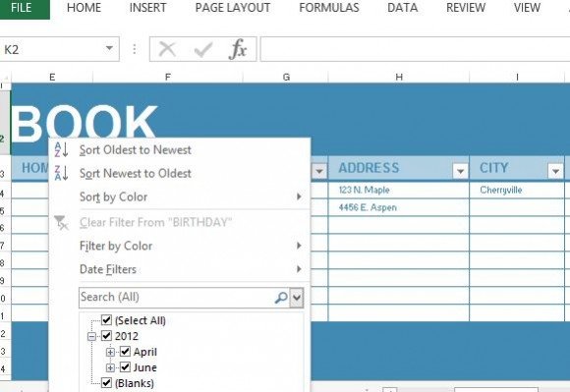Screen dimensions: 570x392
Task: Open the search box dropdown arrow
Action: point(297,298)
